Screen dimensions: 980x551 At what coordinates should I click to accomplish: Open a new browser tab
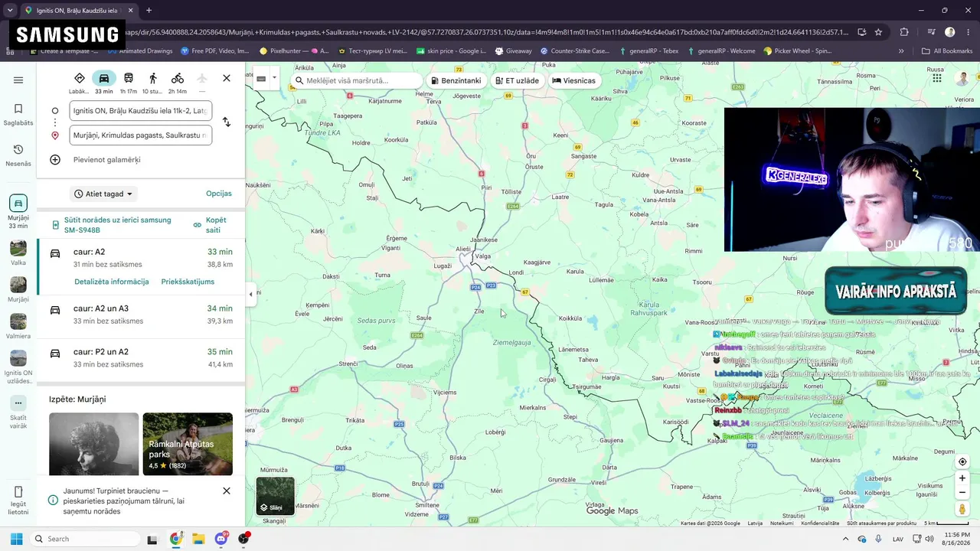tap(149, 11)
